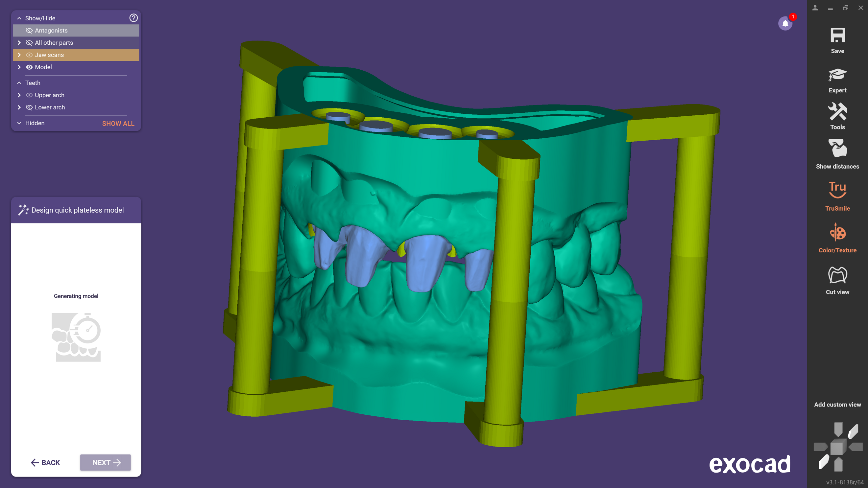The width and height of the screenshot is (868, 488).
Task: Click the view cube lower-left corner arrow
Action: (824, 462)
